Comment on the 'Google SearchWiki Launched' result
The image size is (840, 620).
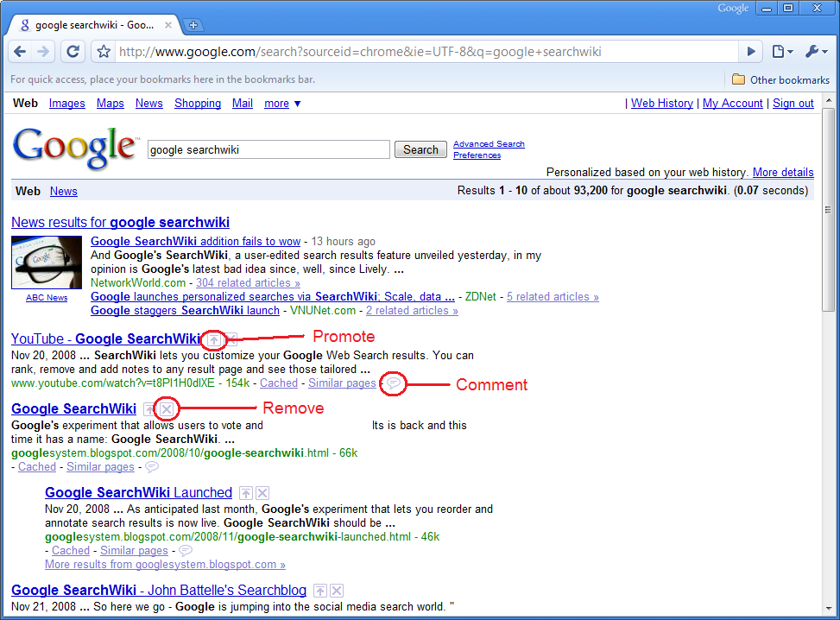(x=186, y=550)
